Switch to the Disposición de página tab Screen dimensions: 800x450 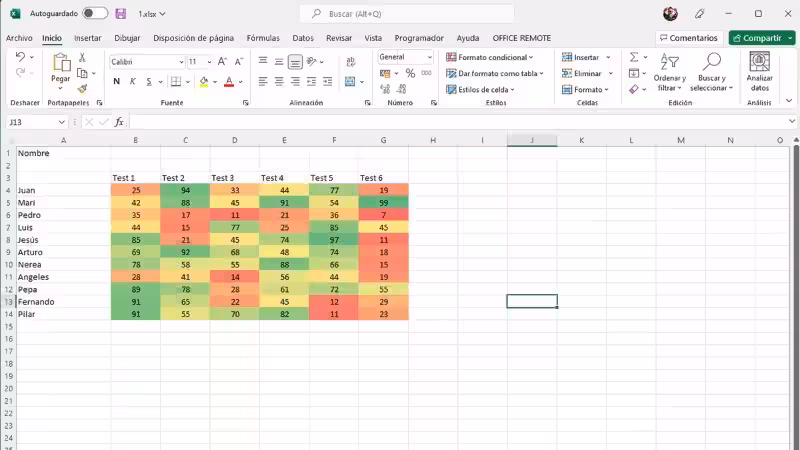pos(193,38)
